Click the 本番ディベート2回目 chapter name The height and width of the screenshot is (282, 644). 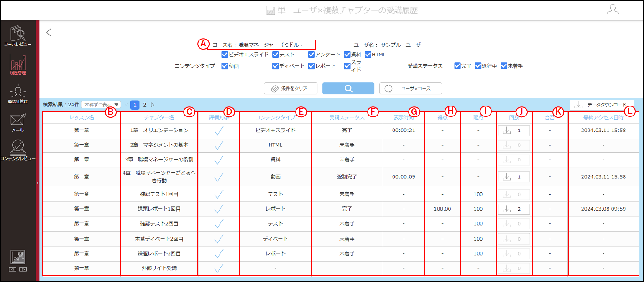pyautogui.click(x=159, y=238)
